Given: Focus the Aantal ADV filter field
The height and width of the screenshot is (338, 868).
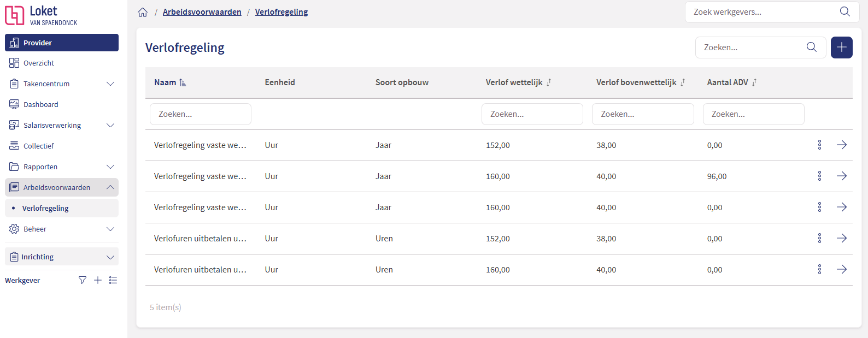Looking at the screenshot, I should 753,114.
